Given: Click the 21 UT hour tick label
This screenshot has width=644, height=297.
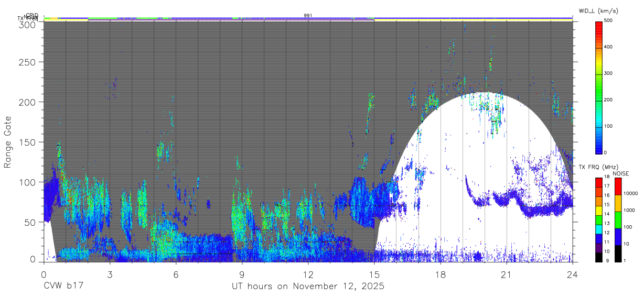Looking at the screenshot, I should click(506, 274).
